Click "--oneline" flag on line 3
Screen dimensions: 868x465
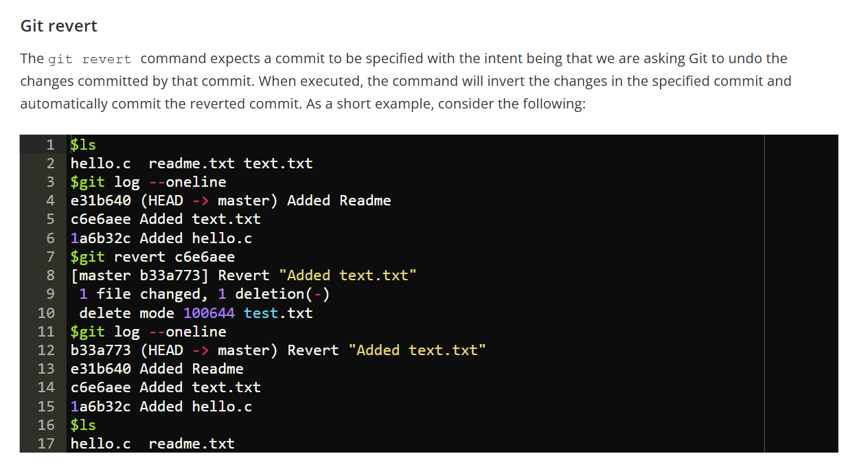click(x=187, y=182)
